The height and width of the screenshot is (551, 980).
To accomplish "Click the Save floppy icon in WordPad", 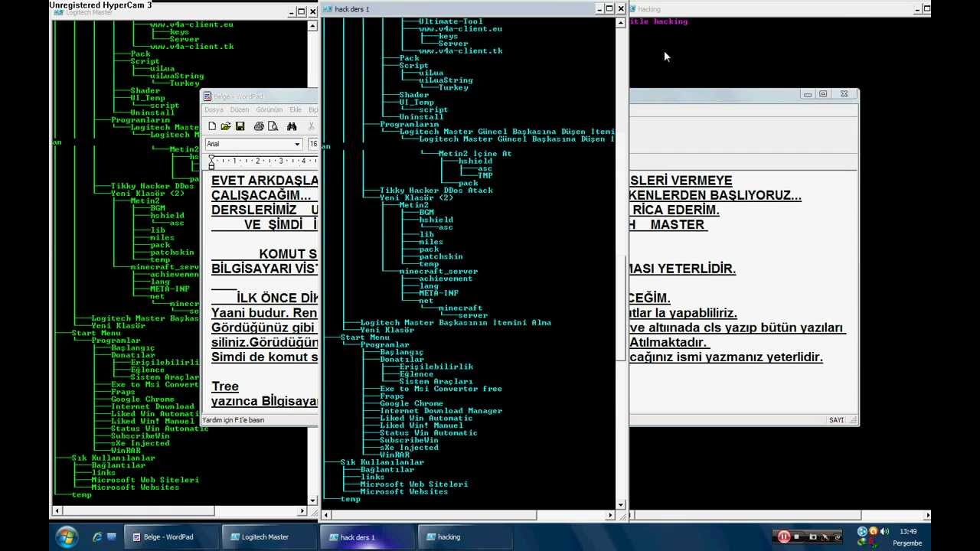I will (x=240, y=126).
